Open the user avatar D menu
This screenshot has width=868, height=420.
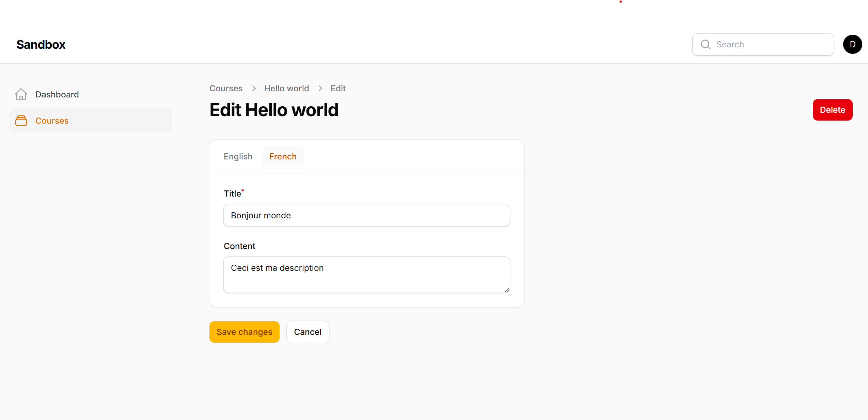pyautogui.click(x=852, y=45)
